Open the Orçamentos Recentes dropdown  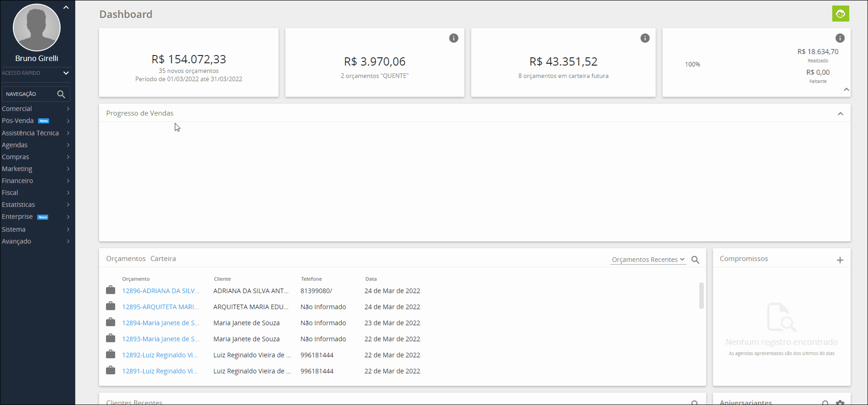[x=648, y=260]
